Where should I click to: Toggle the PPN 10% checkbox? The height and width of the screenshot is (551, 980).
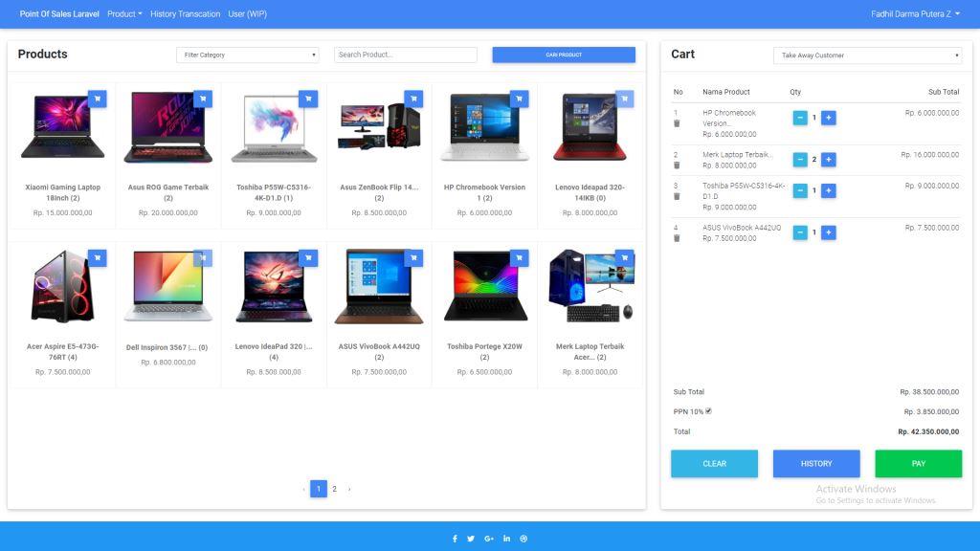(x=708, y=411)
